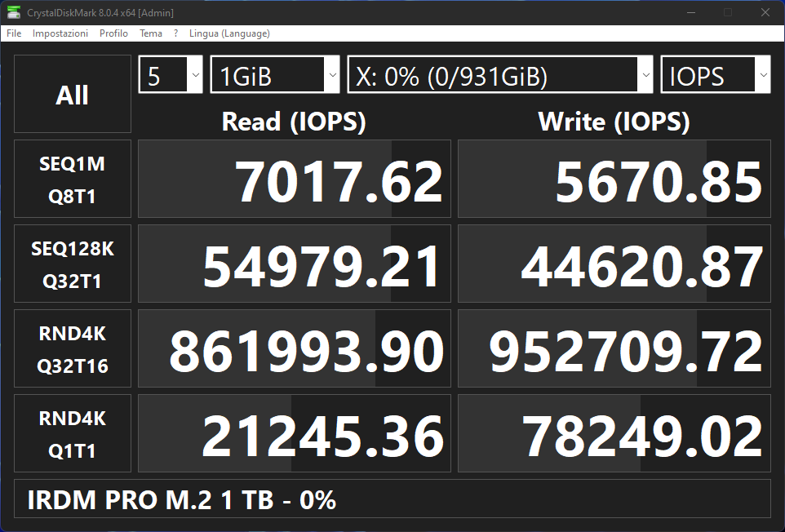Run the SEQ1M Q8T1 test
The height and width of the screenshot is (532, 785).
[73, 180]
